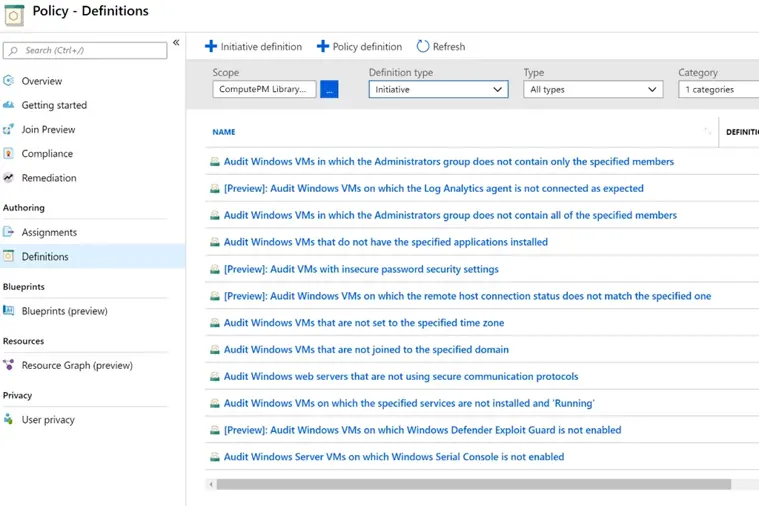Click the Join Preview icon
This screenshot has height=506, width=759.
tap(8, 129)
